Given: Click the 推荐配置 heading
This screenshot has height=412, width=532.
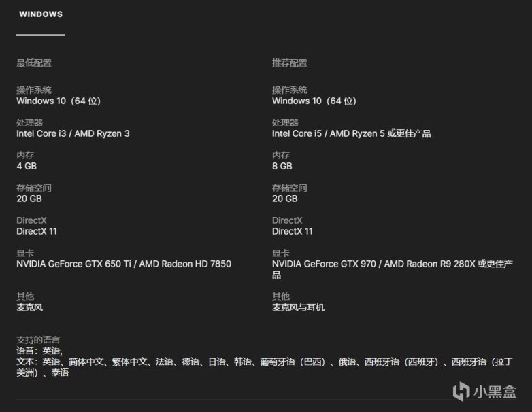Looking at the screenshot, I should tap(290, 63).
